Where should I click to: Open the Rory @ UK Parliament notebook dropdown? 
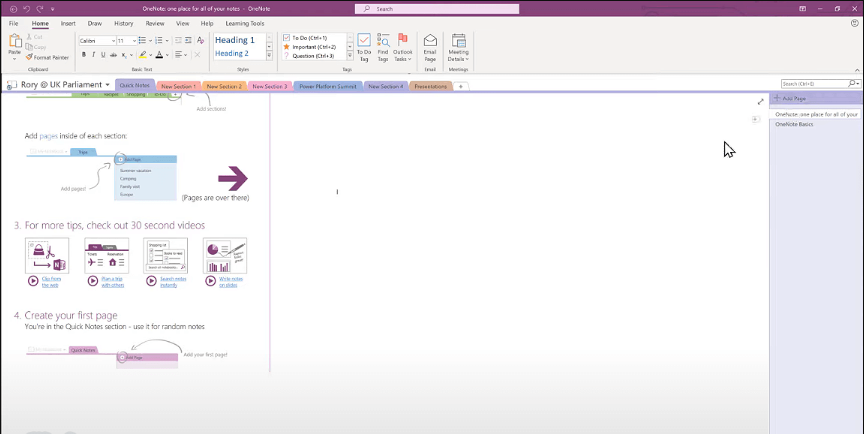107,85
